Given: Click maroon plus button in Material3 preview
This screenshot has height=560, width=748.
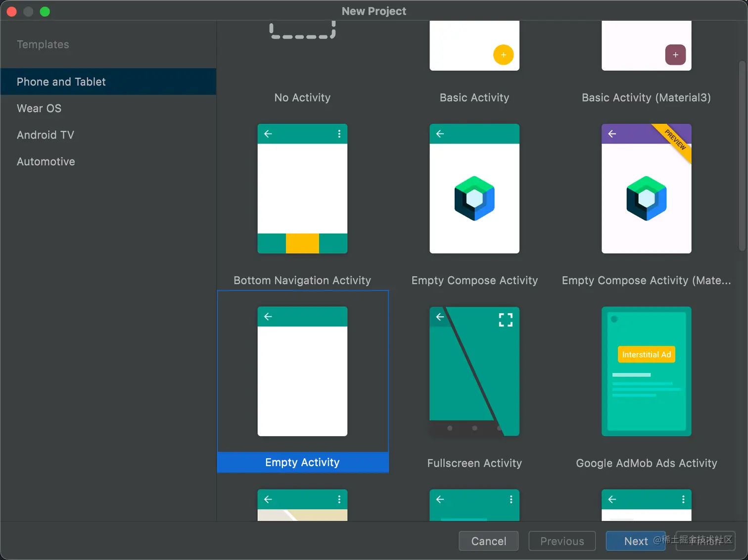Looking at the screenshot, I should pos(675,55).
